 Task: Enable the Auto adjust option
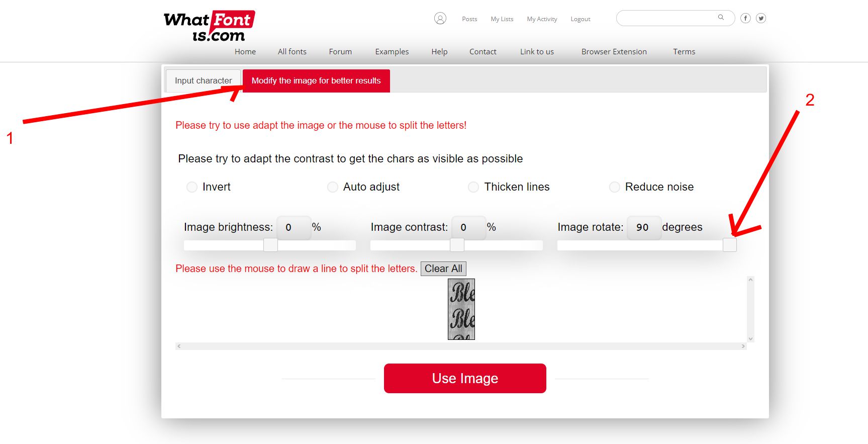click(333, 187)
